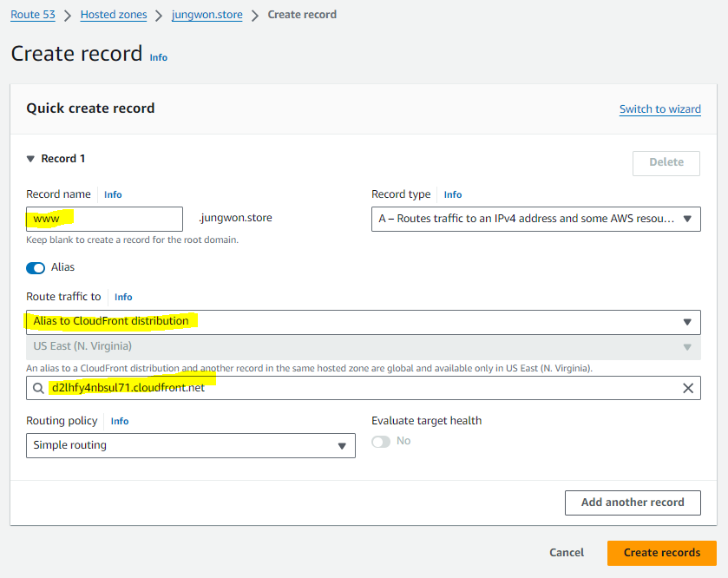Toggle Evaluate target health switch
728x578 pixels.
click(381, 442)
